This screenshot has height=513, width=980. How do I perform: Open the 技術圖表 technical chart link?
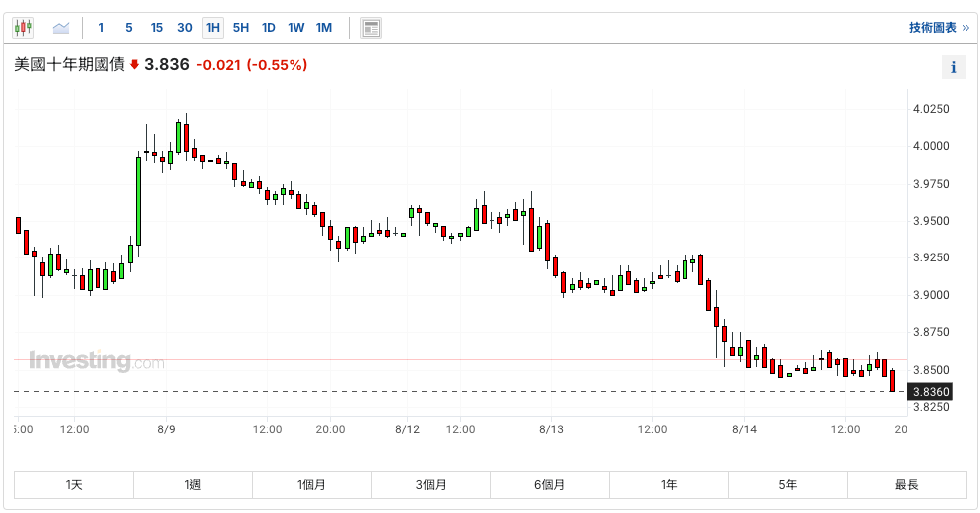click(x=937, y=28)
